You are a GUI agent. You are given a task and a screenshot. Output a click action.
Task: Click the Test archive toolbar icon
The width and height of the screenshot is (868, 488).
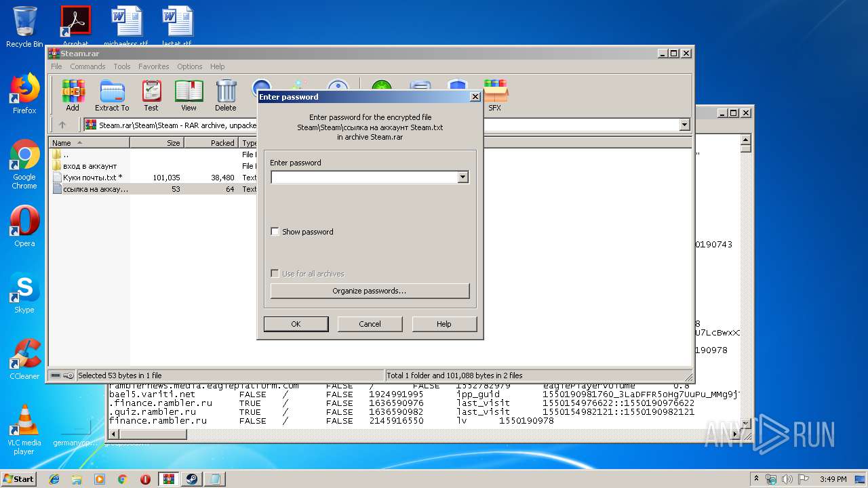coord(151,96)
